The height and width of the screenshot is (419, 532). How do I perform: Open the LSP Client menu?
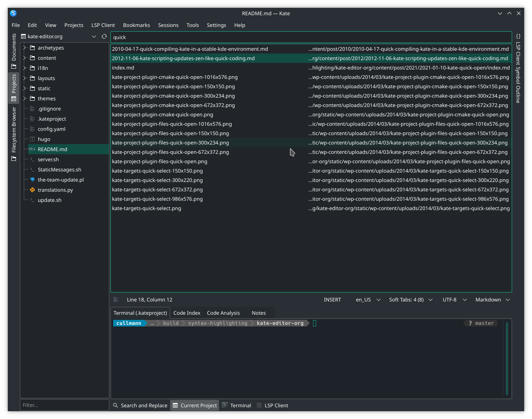103,25
